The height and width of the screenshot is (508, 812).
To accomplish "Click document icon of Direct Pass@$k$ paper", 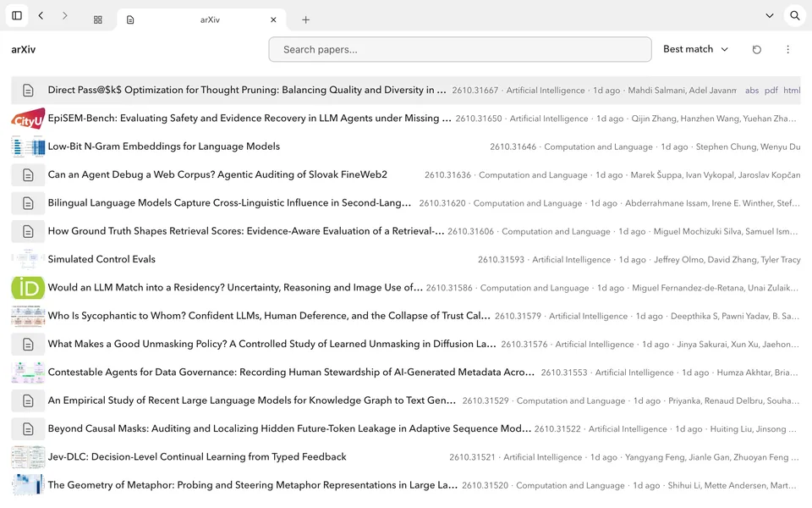I will point(28,91).
